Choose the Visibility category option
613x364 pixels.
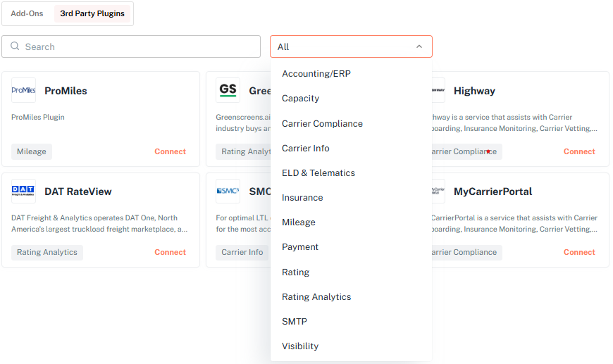300,346
